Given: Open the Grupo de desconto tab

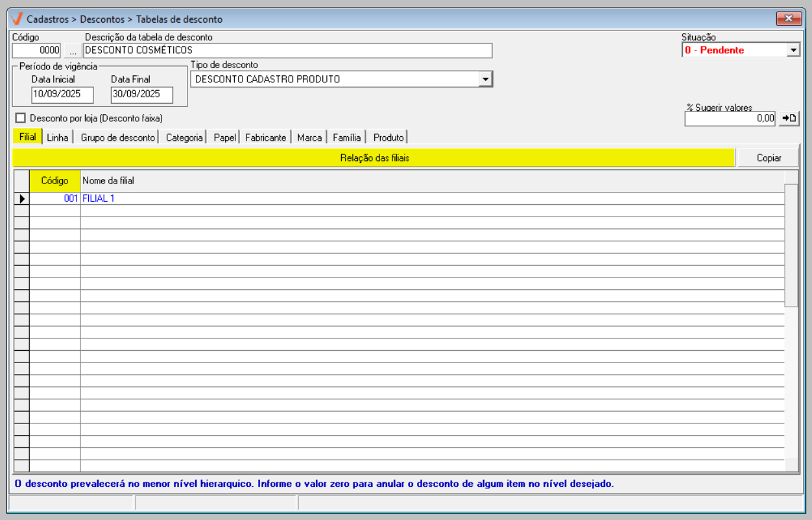Looking at the screenshot, I should pyautogui.click(x=118, y=137).
